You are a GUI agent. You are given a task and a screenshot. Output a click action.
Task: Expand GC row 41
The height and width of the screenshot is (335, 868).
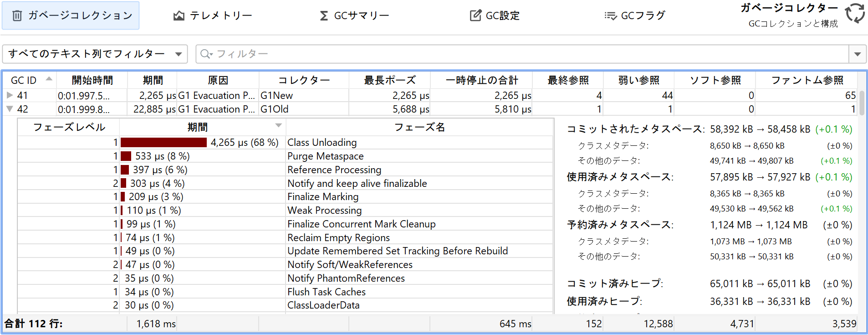(10, 95)
